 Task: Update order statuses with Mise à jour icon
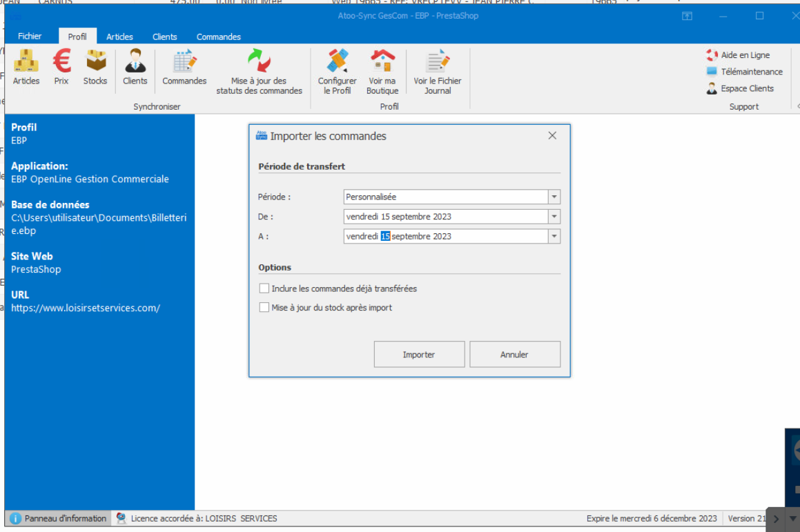click(259, 71)
